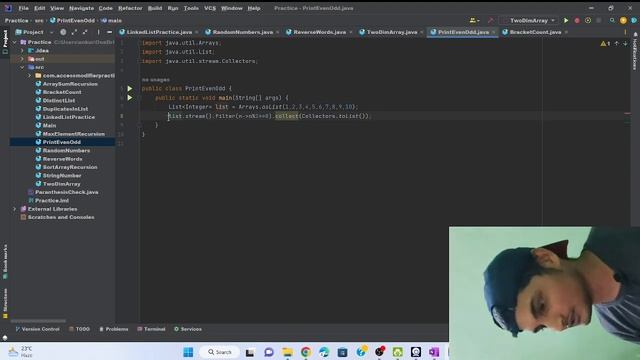Run with coverage icon in toolbar
This screenshot has height=360, width=640.
[588, 20]
